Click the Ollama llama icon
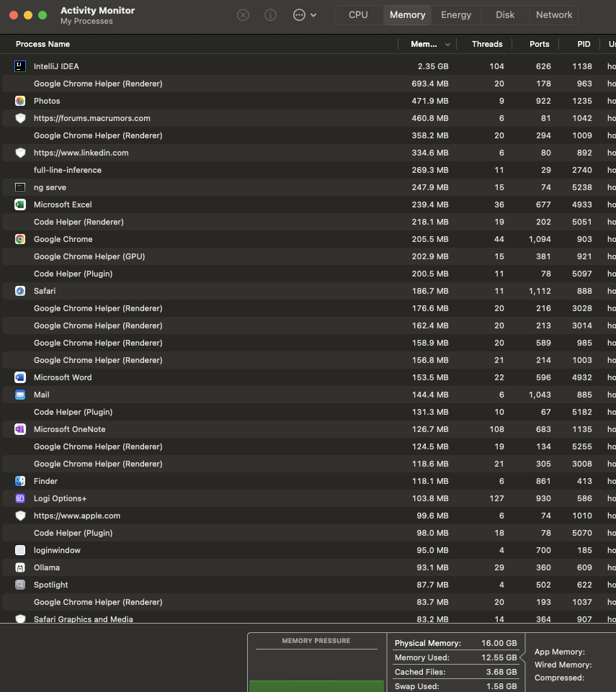Screen dimensions: 616x692 20,567
